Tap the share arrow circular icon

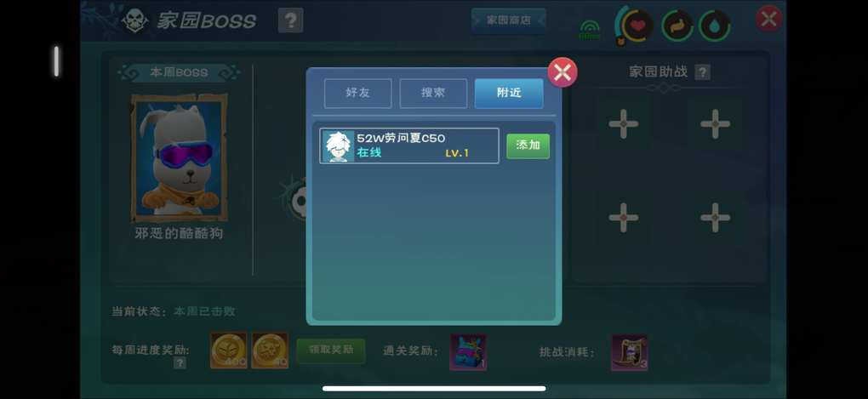tap(677, 26)
